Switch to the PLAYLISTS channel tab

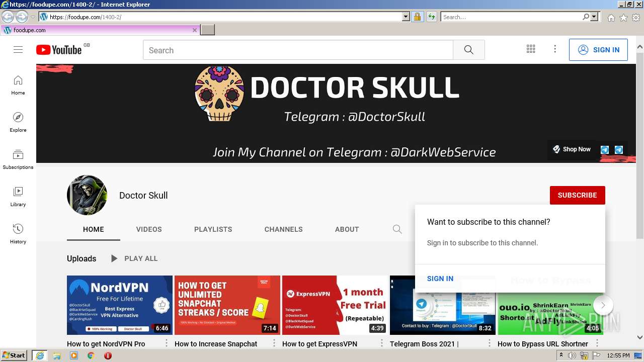[213, 229]
